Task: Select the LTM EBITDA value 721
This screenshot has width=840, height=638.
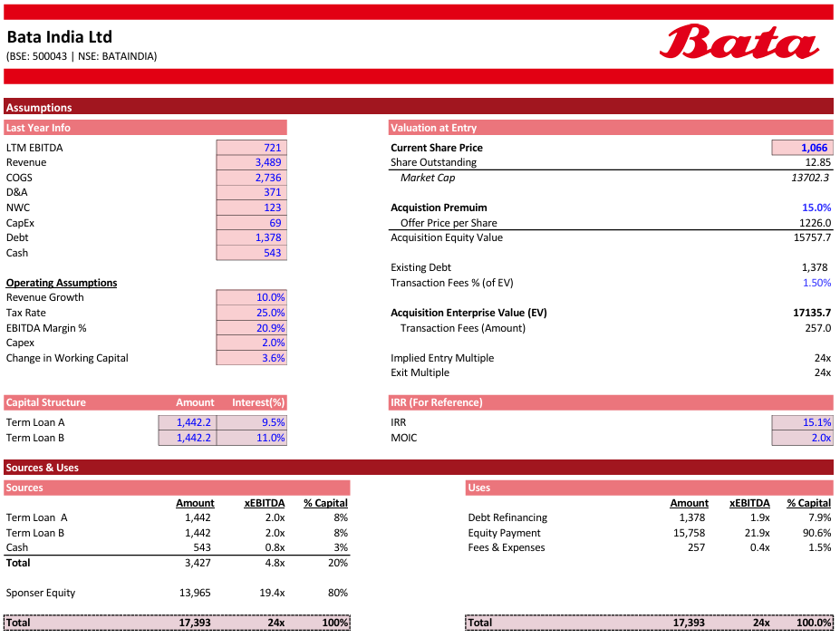Action: coord(252,148)
